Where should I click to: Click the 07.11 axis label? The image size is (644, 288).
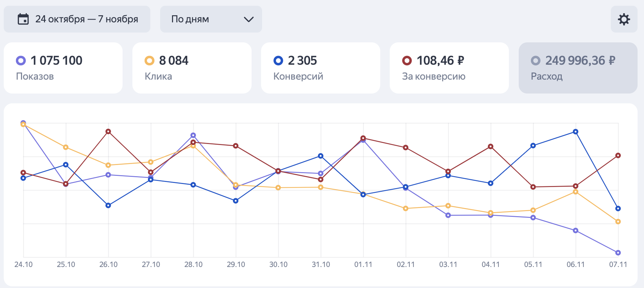pyautogui.click(x=618, y=265)
